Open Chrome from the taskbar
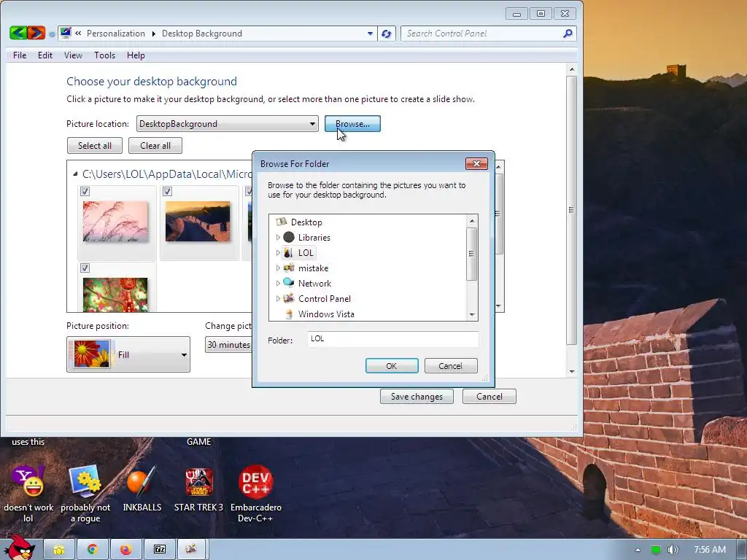The width and height of the screenshot is (747, 560). pyautogui.click(x=93, y=550)
